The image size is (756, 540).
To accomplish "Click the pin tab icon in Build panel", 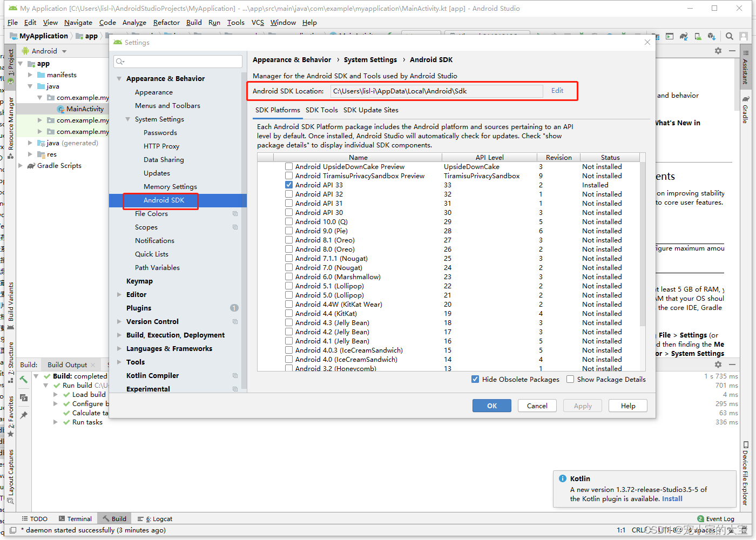I will click(24, 415).
